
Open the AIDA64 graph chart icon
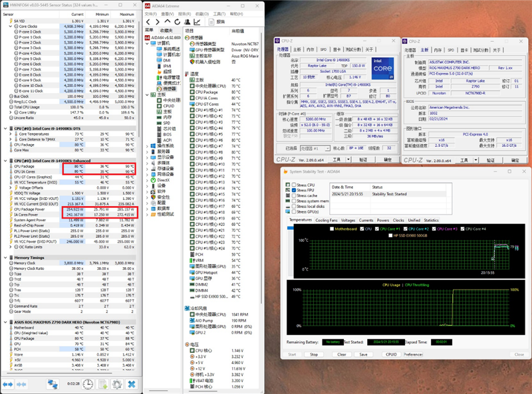pos(197,22)
